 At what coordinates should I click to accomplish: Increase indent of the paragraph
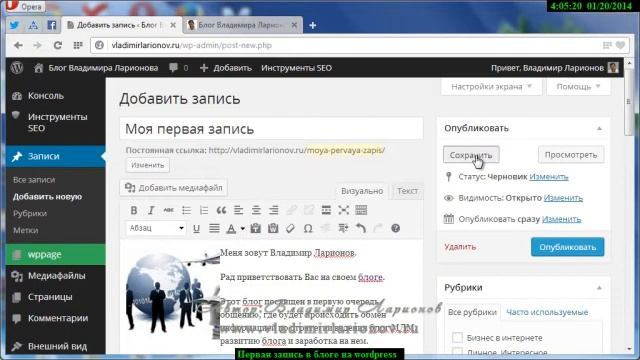343,228
